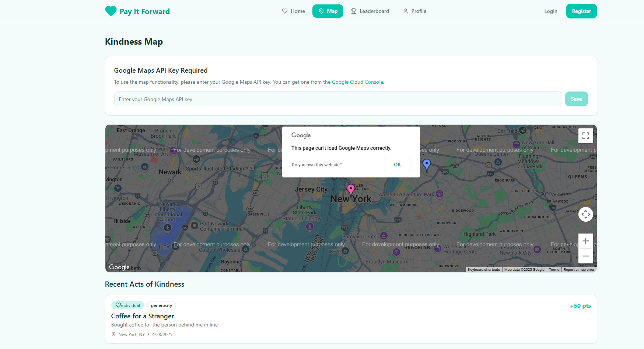This screenshot has height=349, width=644.
Task: Click the +50 pts score
Action: [580, 306]
